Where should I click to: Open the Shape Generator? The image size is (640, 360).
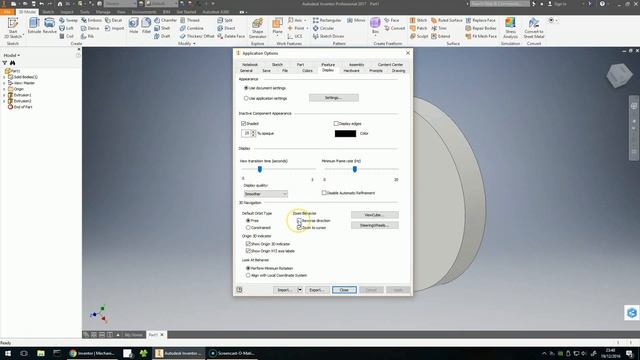coord(258,28)
